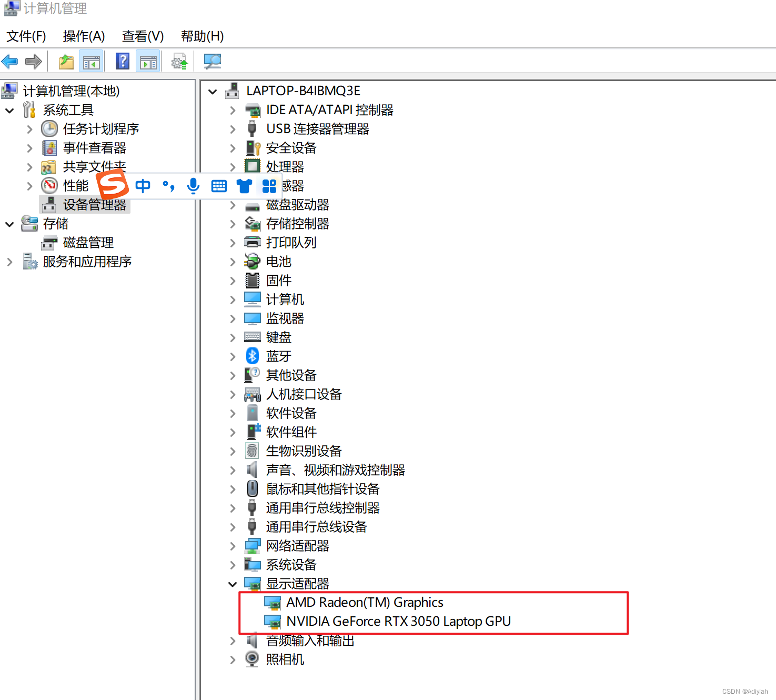
Task: Expand the 处理器 category
Action: tap(233, 167)
